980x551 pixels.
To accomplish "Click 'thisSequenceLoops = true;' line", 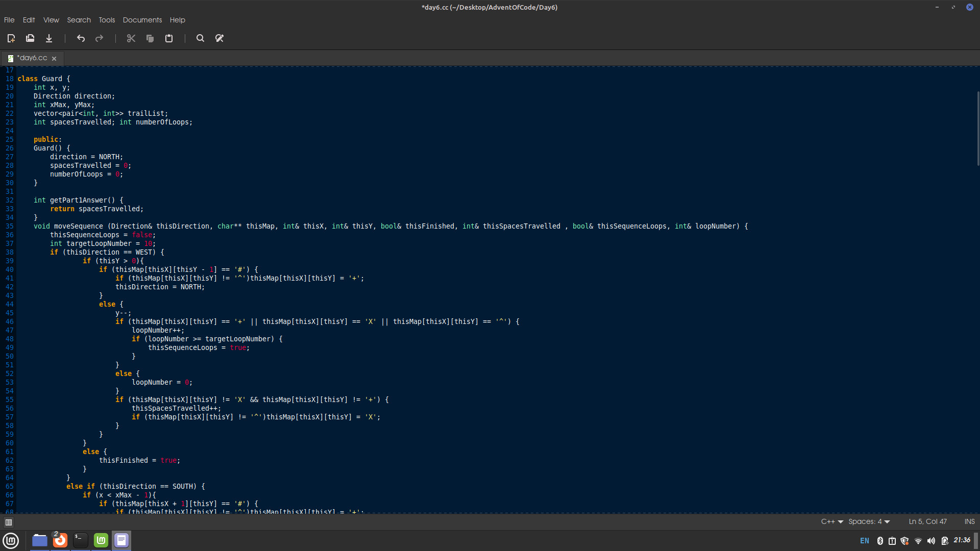I will pyautogui.click(x=199, y=347).
